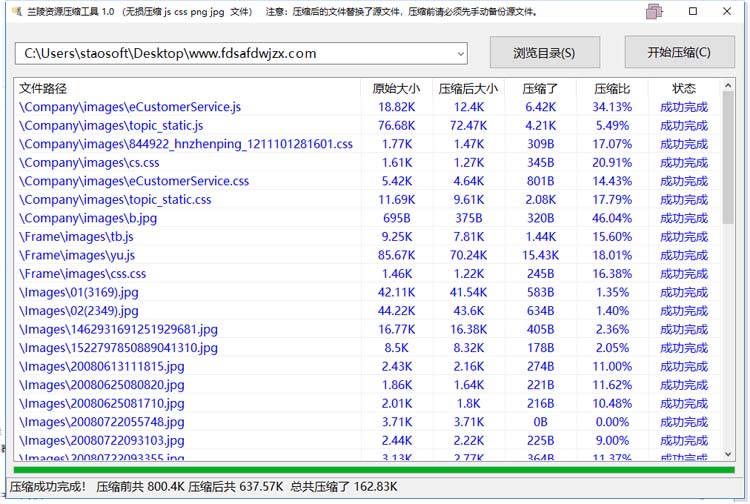Screen dimensions: 750x504
Task: Click the overlapping windows icon in title bar
Action: tap(653, 11)
